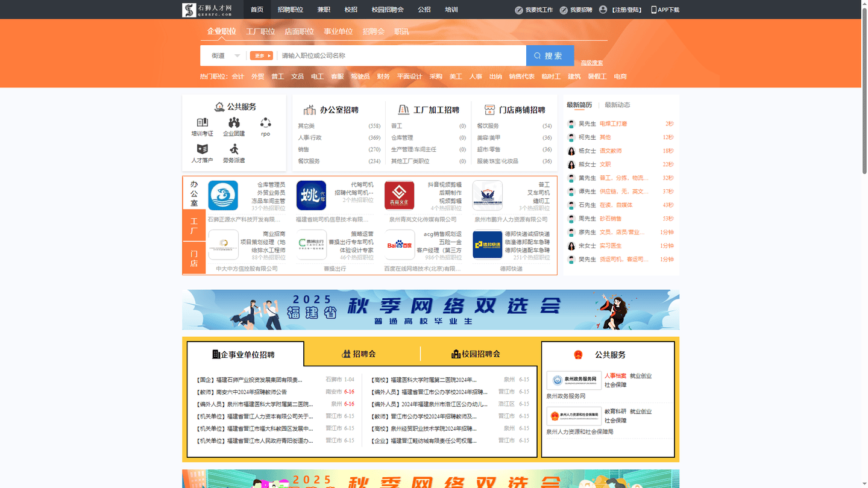Open the 企业团建 service icon

(x=234, y=122)
